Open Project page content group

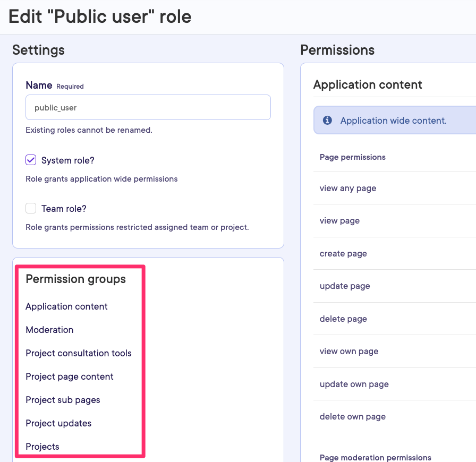(70, 377)
